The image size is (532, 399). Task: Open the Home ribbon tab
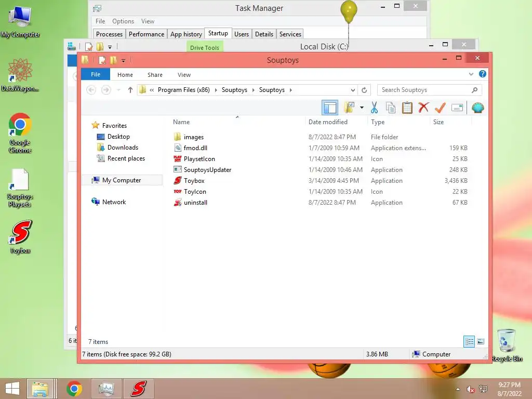125,75
